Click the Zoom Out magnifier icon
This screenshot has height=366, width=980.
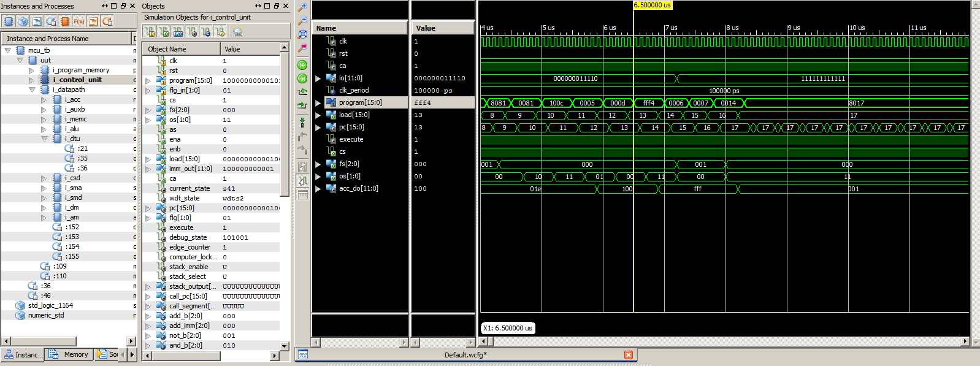click(302, 21)
